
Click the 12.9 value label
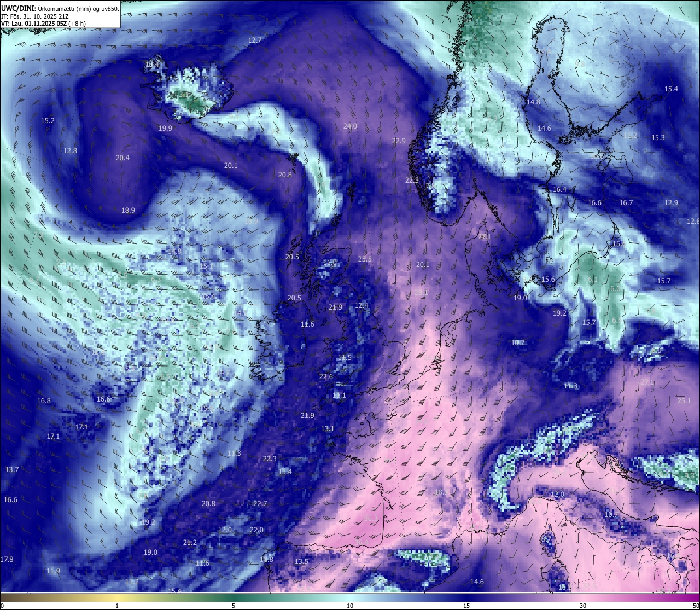pos(671,202)
